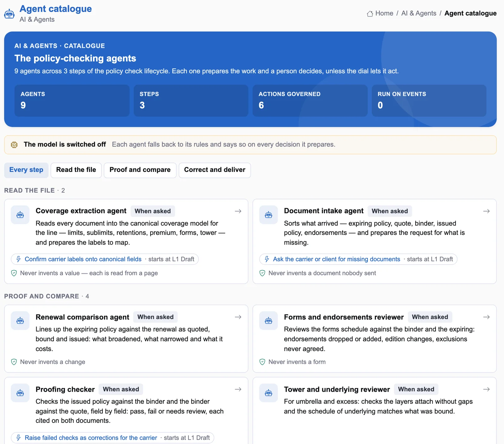
Task: Click shield icon beside 'Never invents a form'
Action: pos(262,362)
